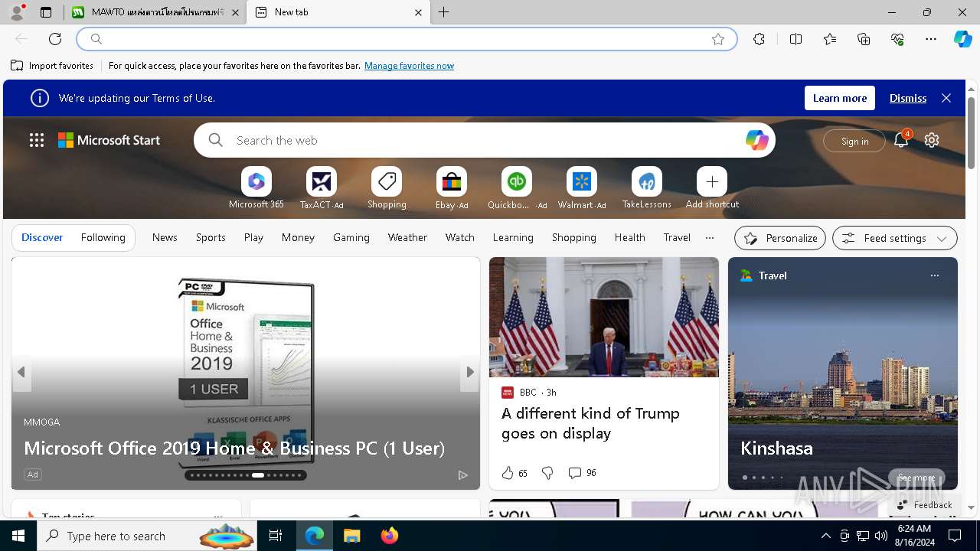Open the Windows Start menu
This screenshot has width=980, height=551.
click(18, 536)
